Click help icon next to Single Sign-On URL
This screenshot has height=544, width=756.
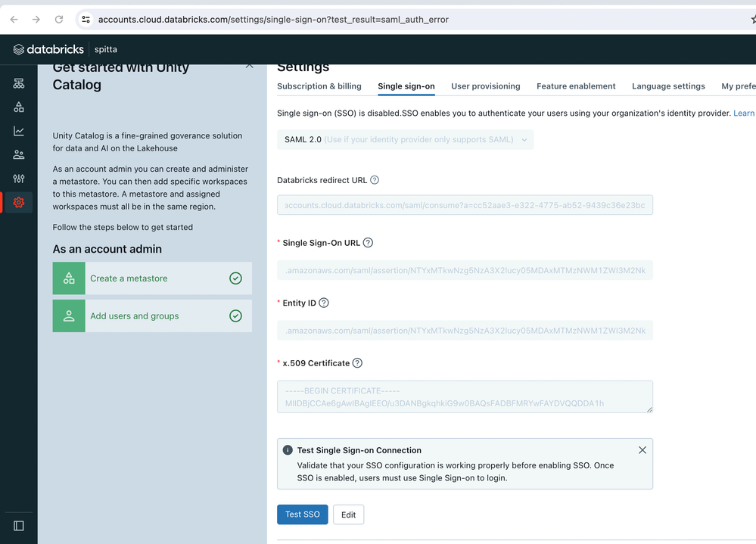[369, 243]
